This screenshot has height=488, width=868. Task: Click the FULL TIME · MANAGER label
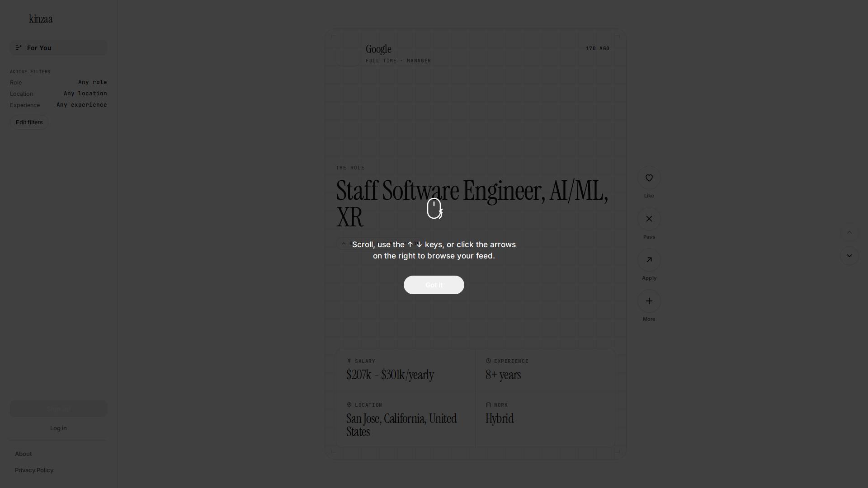(398, 61)
